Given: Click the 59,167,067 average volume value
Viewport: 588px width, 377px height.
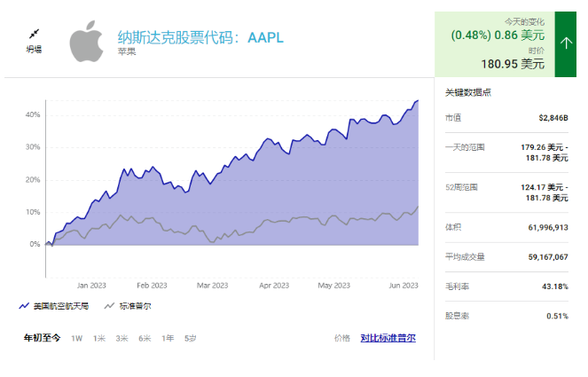Looking at the screenshot, I should (x=548, y=257).
